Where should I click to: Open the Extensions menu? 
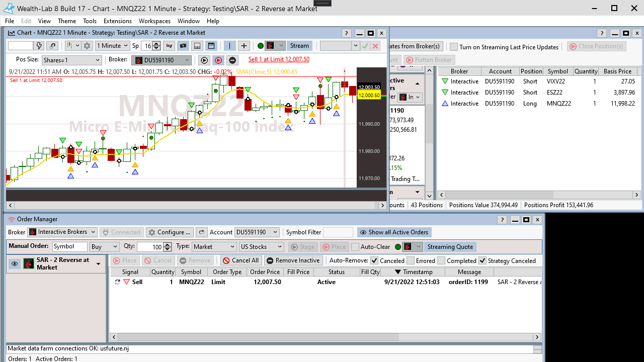pos(118,21)
